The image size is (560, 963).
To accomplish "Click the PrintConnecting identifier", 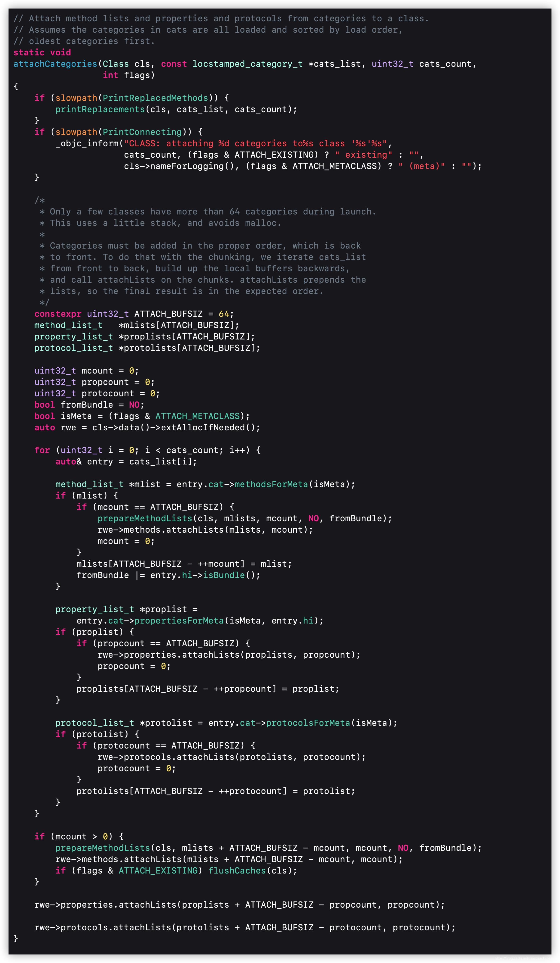I will tap(142, 132).
